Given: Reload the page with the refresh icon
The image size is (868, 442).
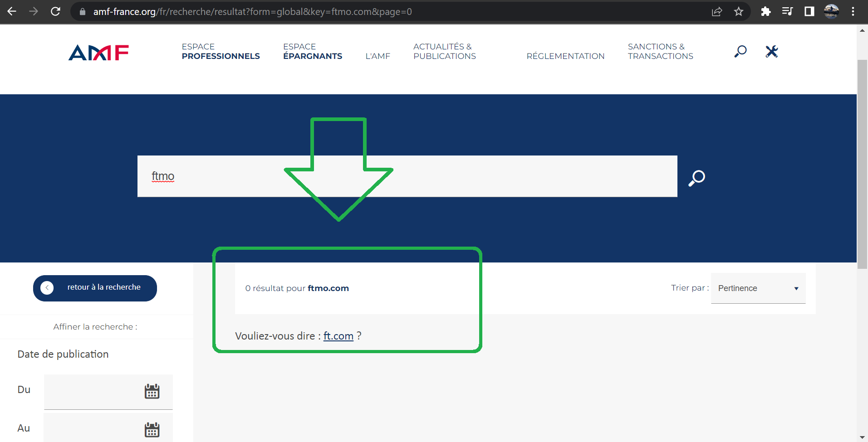Looking at the screenshot, I should click(55, 11).
